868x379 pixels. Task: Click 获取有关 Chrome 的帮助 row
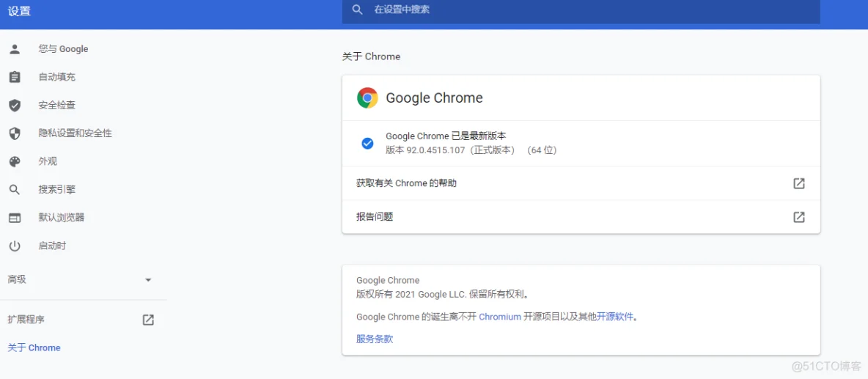[581, 183]
